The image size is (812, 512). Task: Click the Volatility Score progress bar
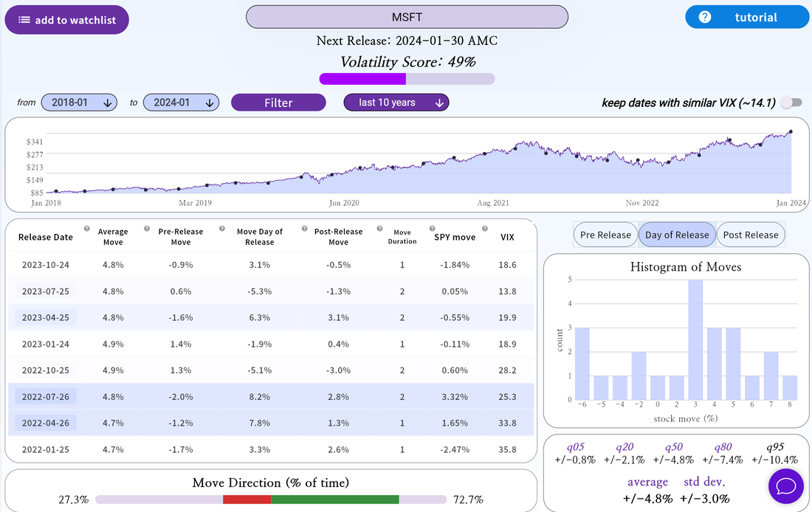tap(407, 79)
